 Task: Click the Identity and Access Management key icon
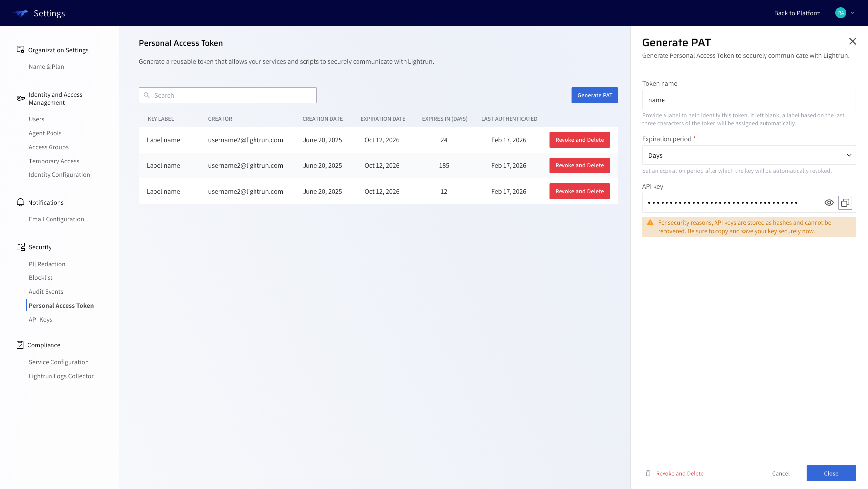[x=20, y=98]
